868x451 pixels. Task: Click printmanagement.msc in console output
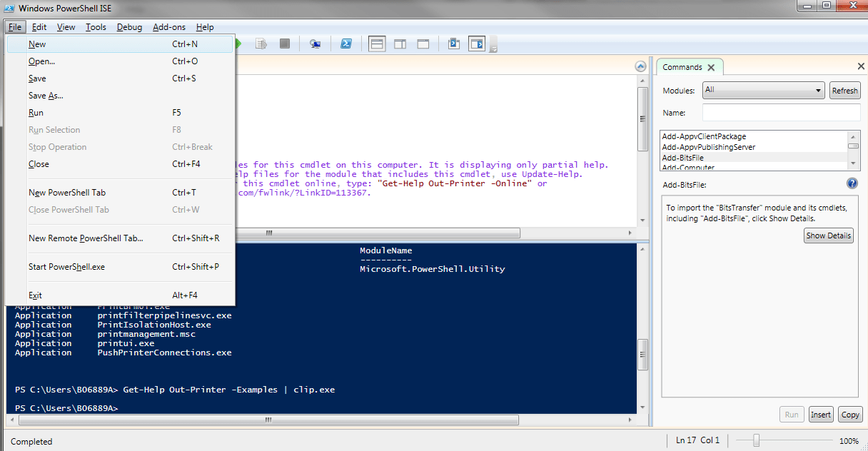pyautogui.click(x=146, y=334)
